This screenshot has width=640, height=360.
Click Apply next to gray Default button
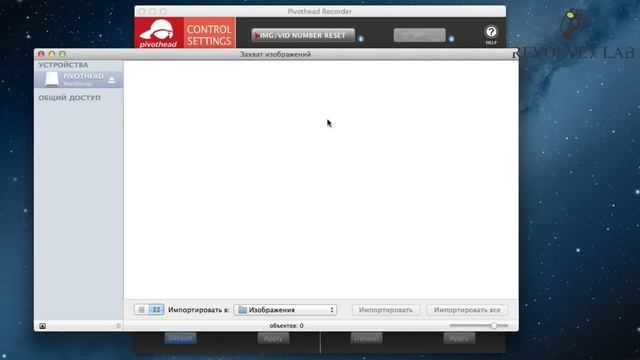click(x=459, y=338)
